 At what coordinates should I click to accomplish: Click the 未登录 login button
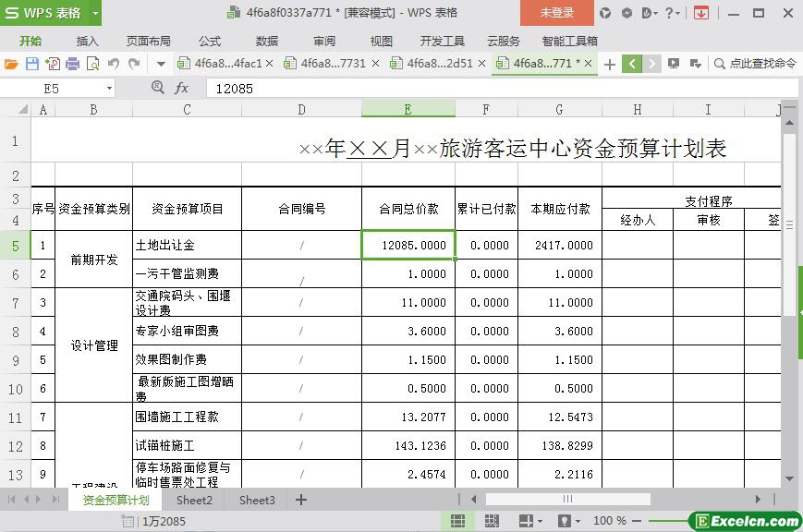tap(556, 13)
